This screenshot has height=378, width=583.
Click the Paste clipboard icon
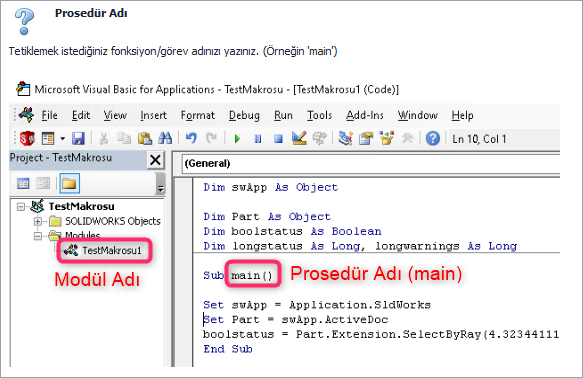click(145, 138)
